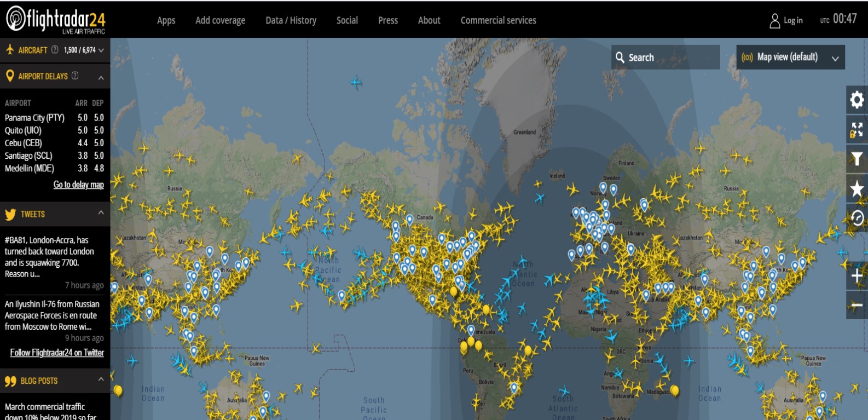The image size is (868, 420).
Task: Click the help icon beside AIRPORT DELAYS
Action: pyautogui.click(x=75, y=76)
